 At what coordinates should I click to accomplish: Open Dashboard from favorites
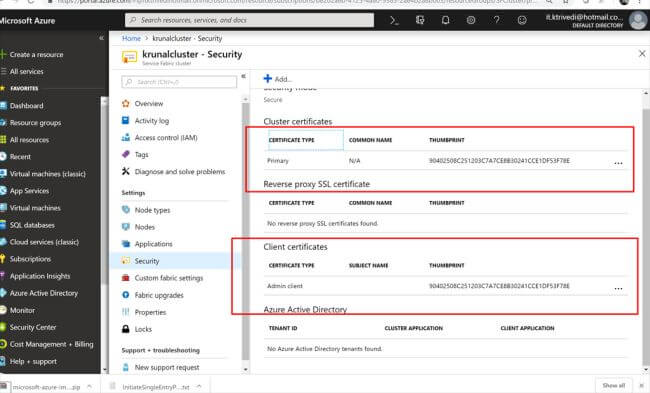click(27, 106)
